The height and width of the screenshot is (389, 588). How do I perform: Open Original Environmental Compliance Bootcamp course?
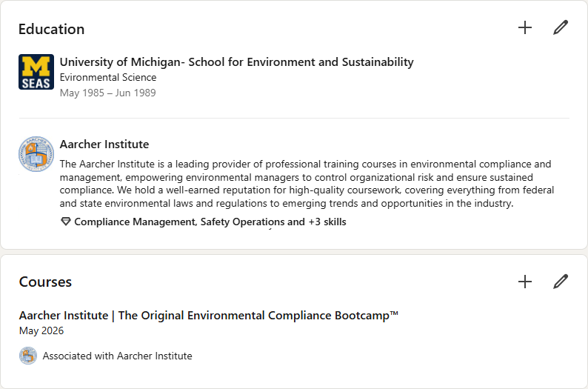209,316
